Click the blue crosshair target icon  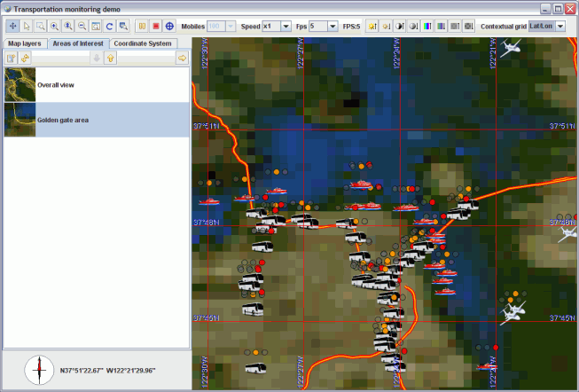(169, 27)
